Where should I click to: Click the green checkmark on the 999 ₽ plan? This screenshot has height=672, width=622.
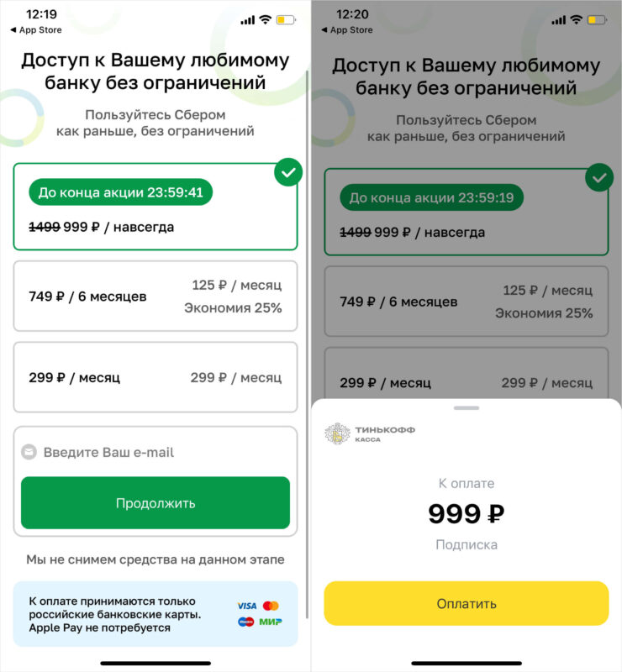click(x=287, y=173)
